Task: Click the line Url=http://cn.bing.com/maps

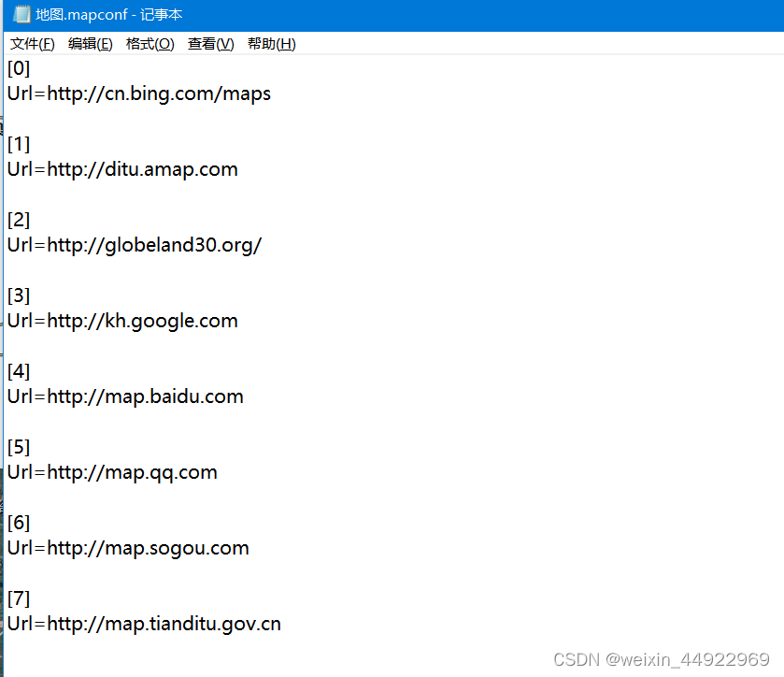Action: [x=139, y=94]
